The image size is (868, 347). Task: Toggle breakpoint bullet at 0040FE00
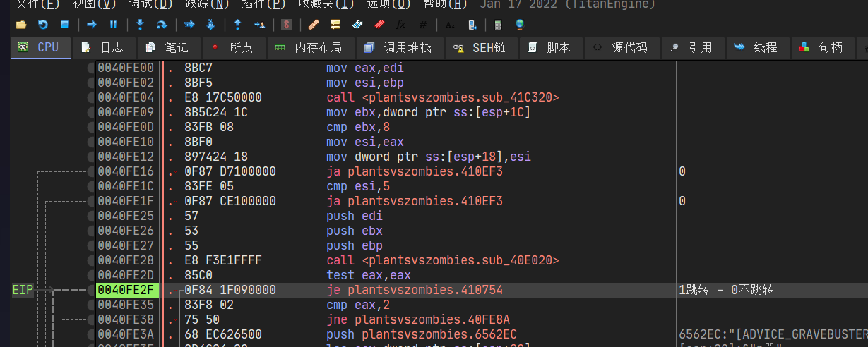(91, 68)
